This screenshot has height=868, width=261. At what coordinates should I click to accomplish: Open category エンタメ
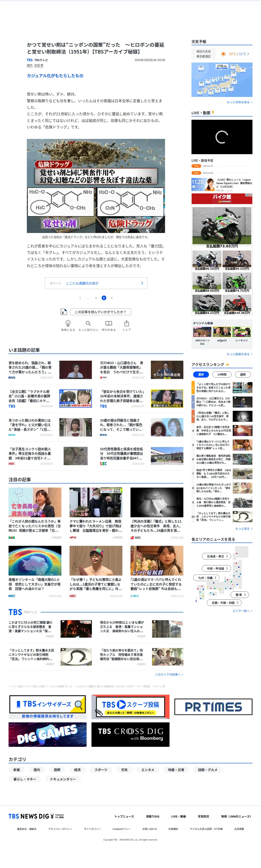coord(148,770)
